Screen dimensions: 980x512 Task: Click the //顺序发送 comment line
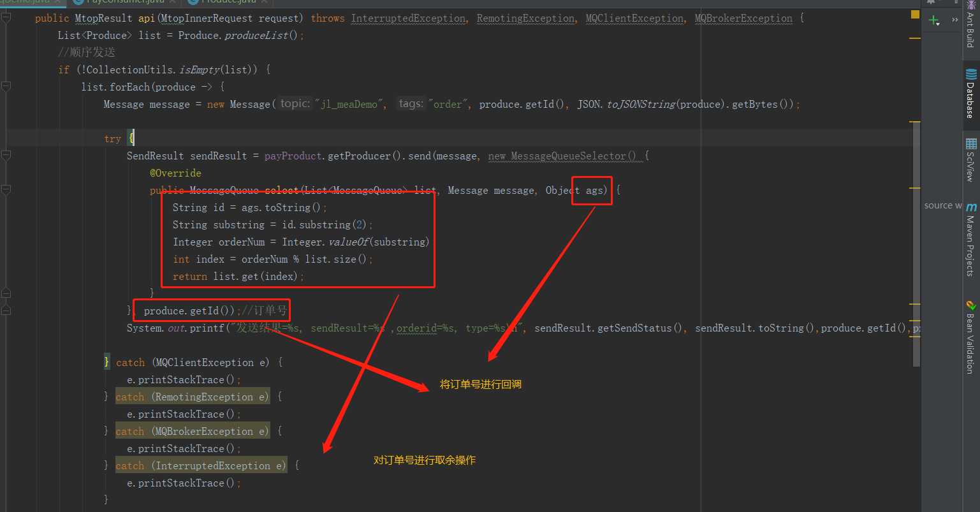pos(87,53)
